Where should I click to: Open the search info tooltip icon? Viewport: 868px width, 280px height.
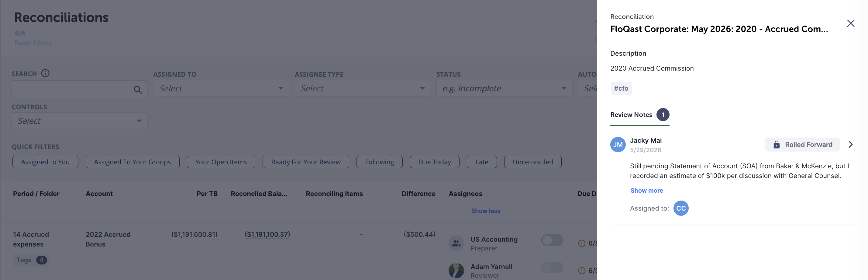coord(45,73)
